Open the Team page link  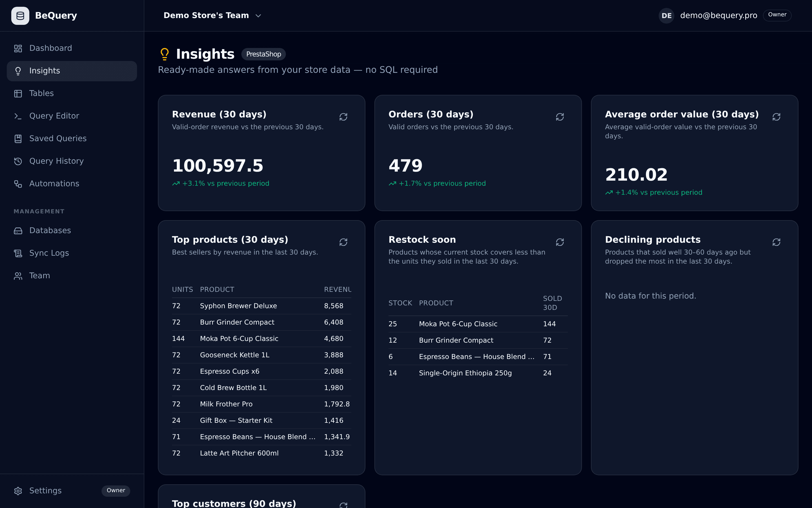[x=72, y=275]
